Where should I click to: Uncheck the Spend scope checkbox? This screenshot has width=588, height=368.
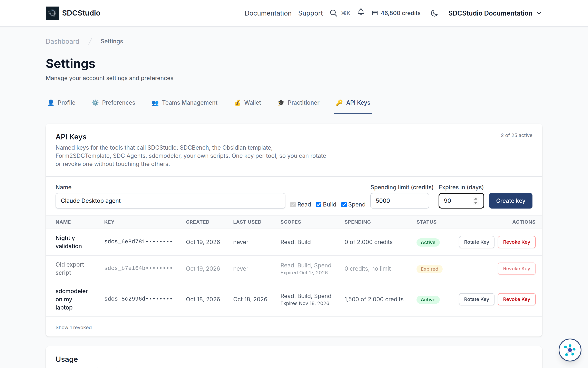(344, 205)
